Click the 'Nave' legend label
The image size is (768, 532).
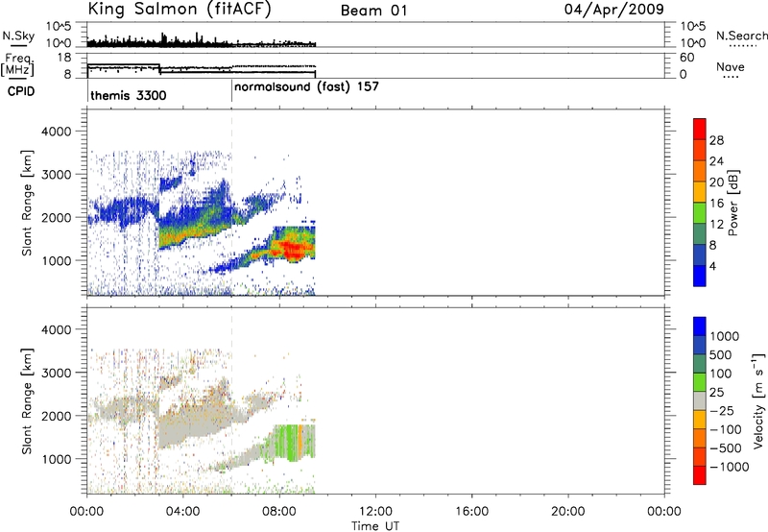(x=731, y=67)
